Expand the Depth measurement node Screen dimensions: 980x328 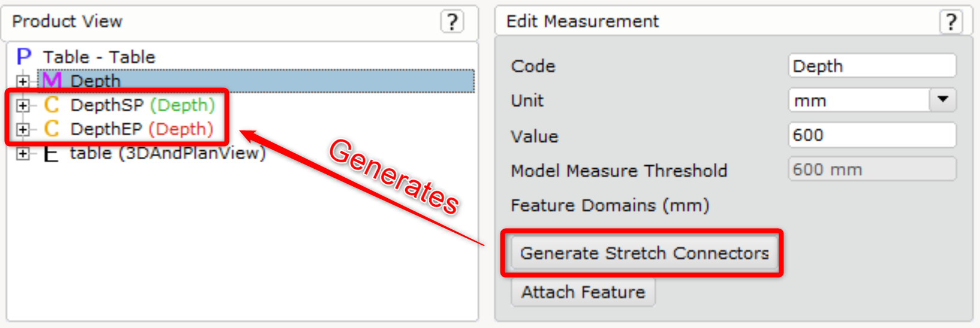(23, 81)
